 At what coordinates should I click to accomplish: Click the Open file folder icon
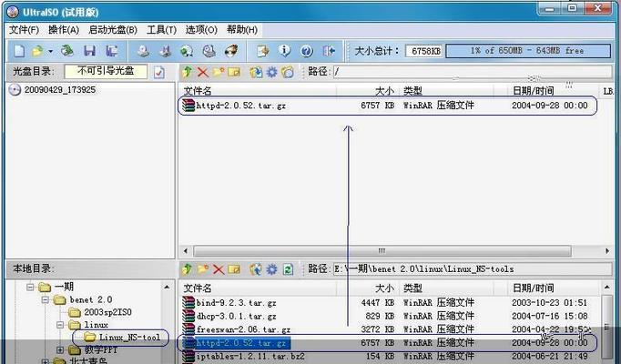37,51
